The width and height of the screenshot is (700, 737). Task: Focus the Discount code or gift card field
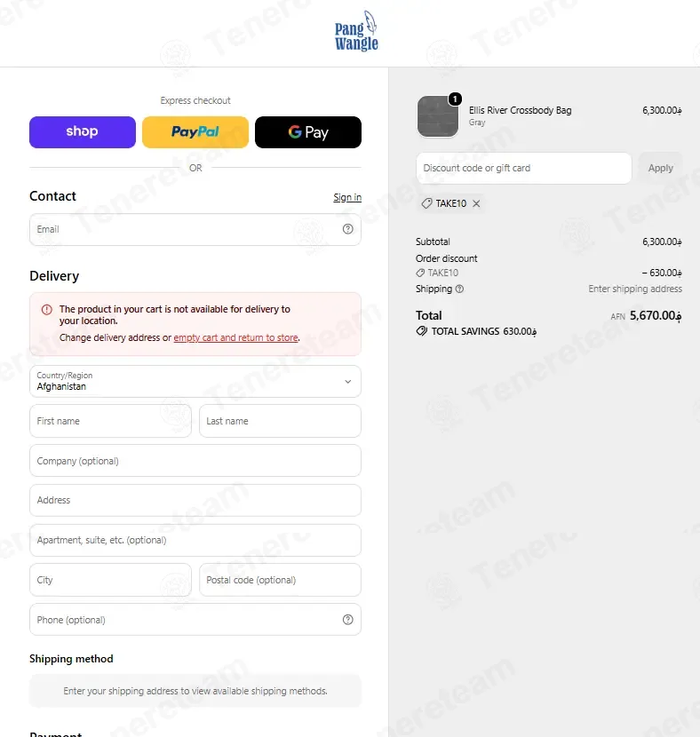click(x=524, y=168)
